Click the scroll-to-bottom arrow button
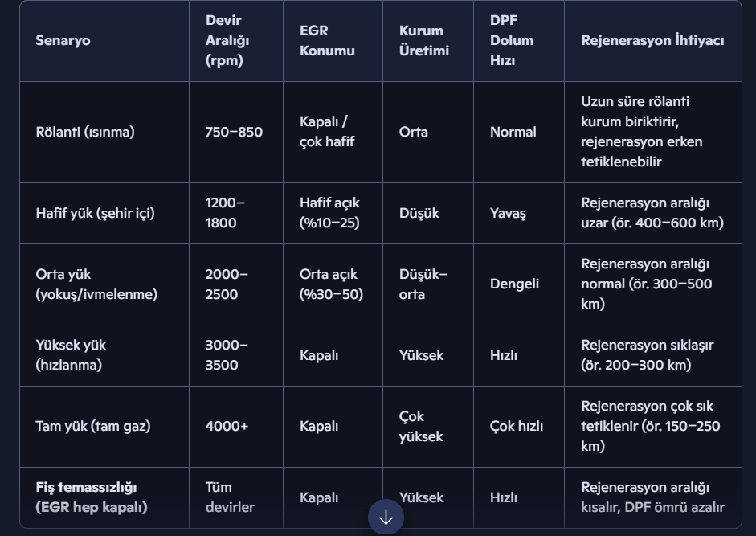The width and height of the screenshot is (756, 536). pos(386,518)
